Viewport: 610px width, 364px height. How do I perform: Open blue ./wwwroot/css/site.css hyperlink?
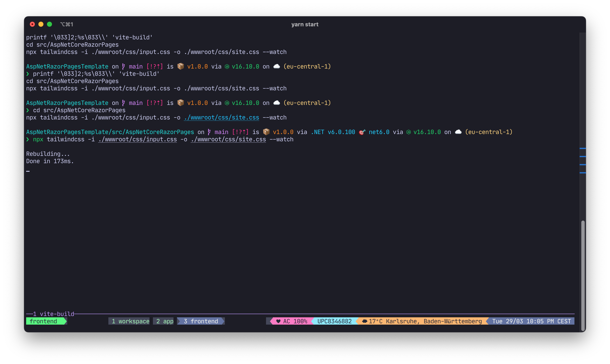[221, 118]
